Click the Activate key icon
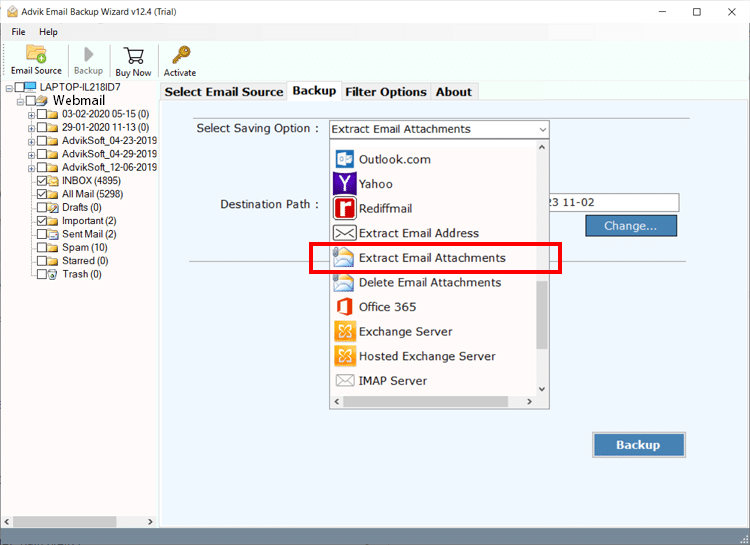 (x=181, y=55)
